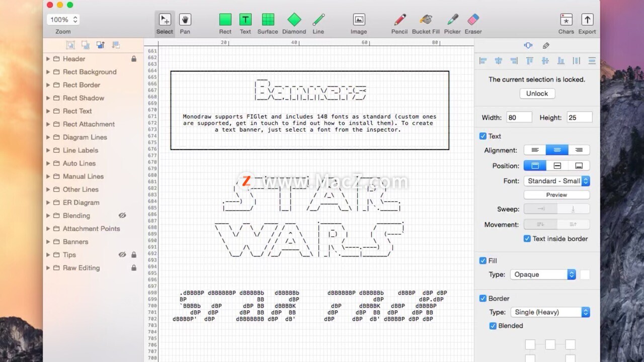The width and height of the screenshot is (644, 362).
Task: Toggle lock on Tips layer
Action: [134, 255]
